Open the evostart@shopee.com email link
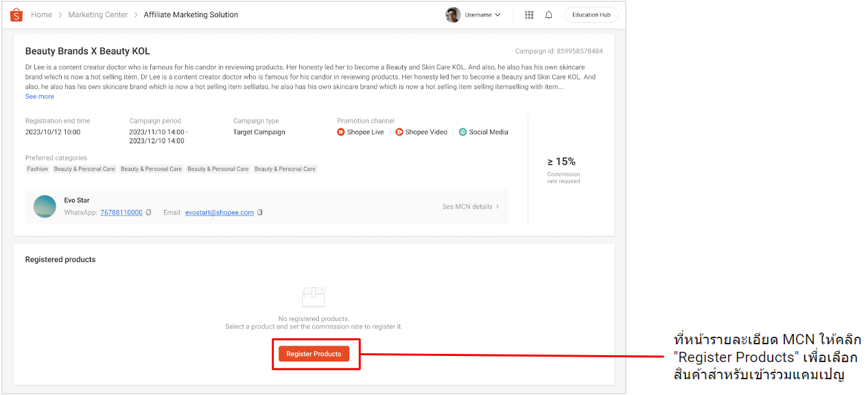This screenshot has width=868, height=395. [x=220, y=212]
